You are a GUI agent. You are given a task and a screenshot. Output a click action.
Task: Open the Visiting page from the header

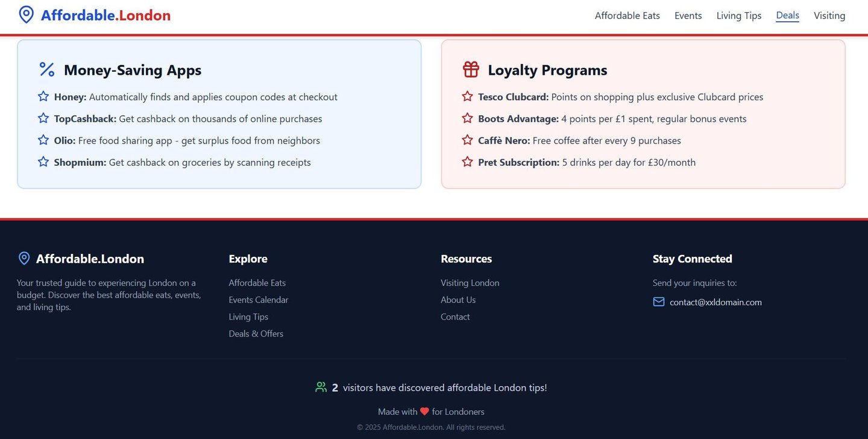(829, 16)
